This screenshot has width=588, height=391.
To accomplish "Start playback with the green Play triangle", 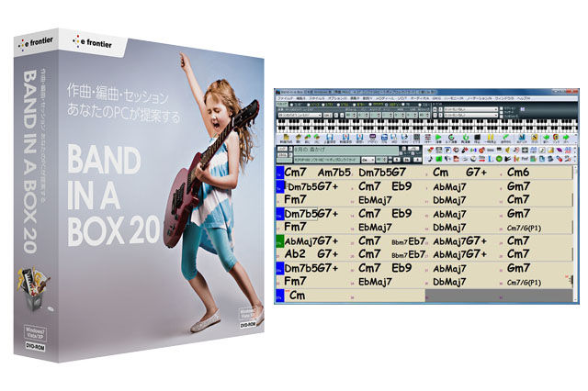I will pos(438,138).
